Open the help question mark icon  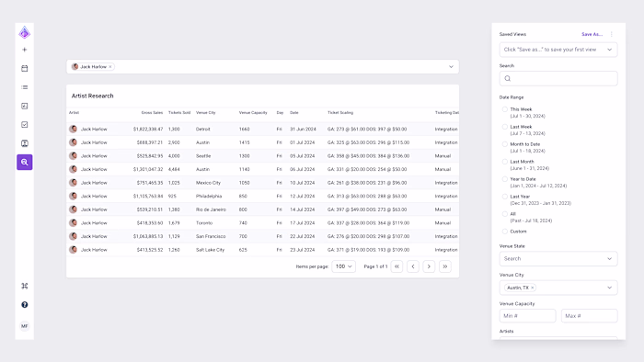(x=25, y=305)
